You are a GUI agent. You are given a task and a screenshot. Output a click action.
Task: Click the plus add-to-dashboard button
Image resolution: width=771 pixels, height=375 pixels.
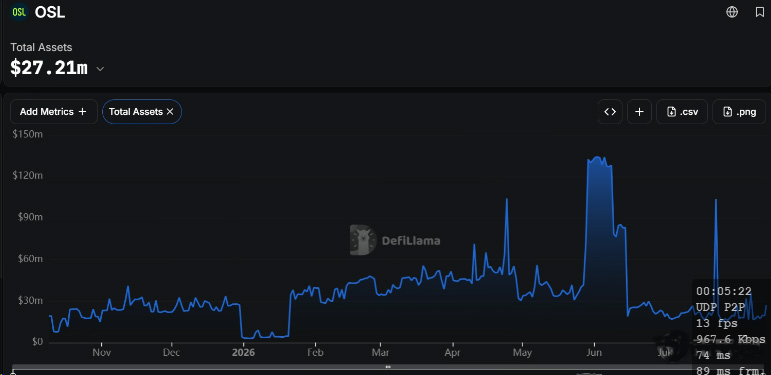tap(639, 112)
